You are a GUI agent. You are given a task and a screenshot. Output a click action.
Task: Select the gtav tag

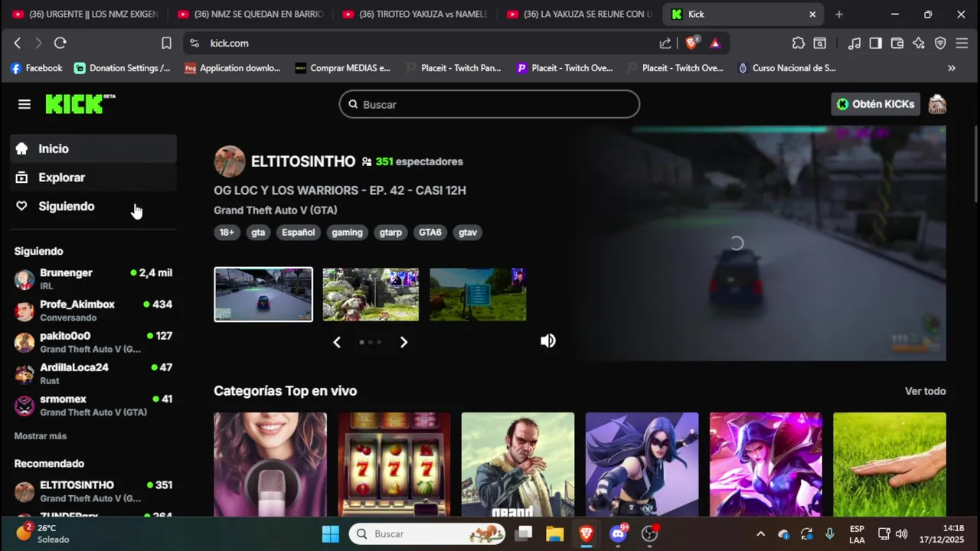tap(468, 233)
